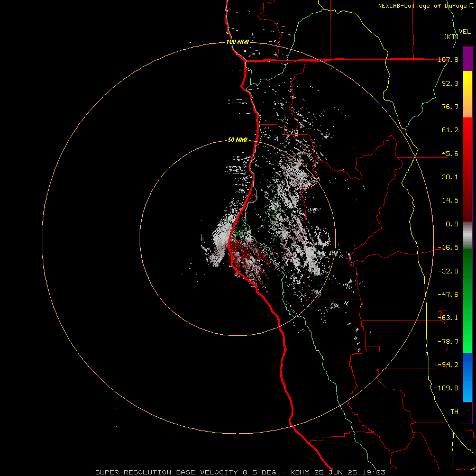Click the purple segment of the color bar
The height and width of the screenshot is (476, 476).
[467, 59]
